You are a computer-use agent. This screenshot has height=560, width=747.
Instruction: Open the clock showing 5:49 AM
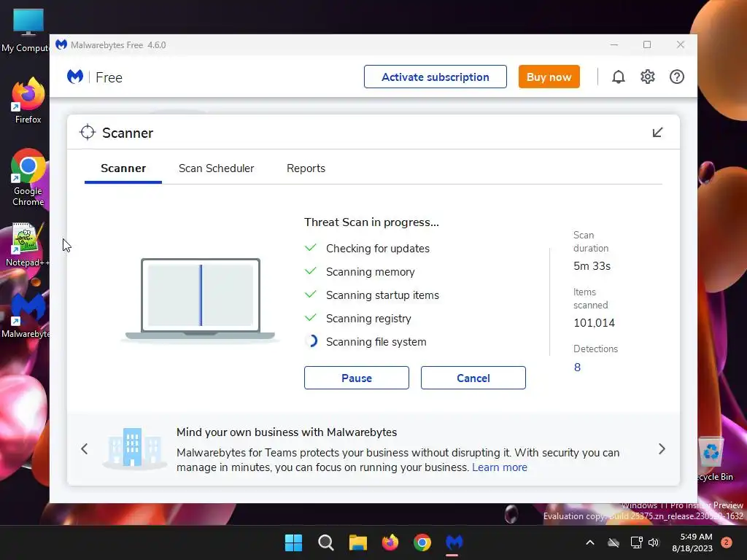tap(692, 542)
